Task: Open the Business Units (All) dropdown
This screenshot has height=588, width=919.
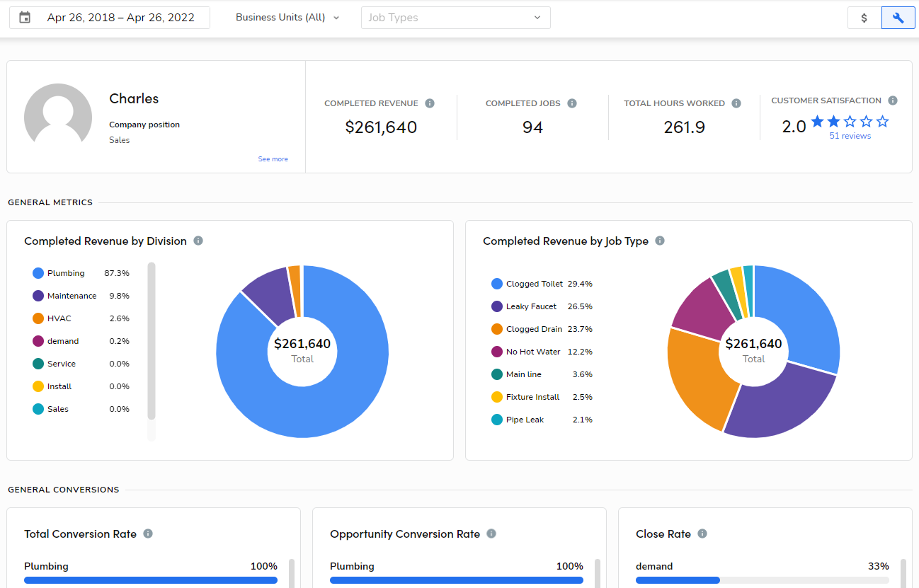Action: pos(287,17)
